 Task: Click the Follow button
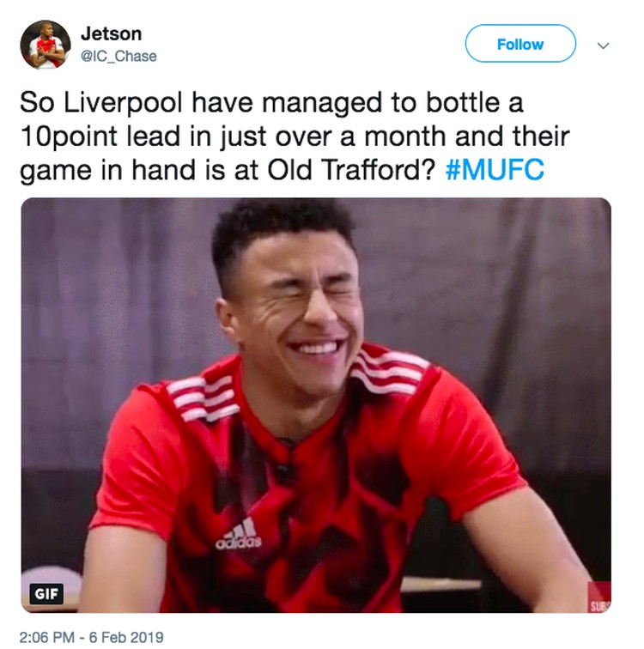[x=520, y=44]
